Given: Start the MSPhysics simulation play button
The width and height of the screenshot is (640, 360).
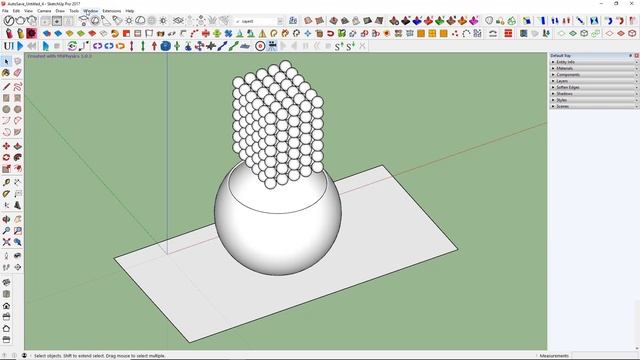Looking at the screenshot, I should coord(20,46).
